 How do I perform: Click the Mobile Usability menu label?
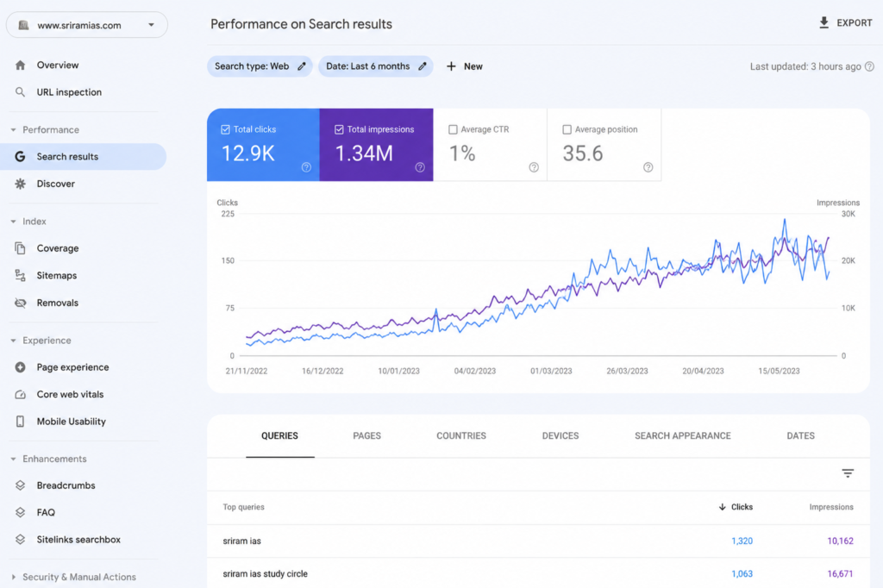71,422
